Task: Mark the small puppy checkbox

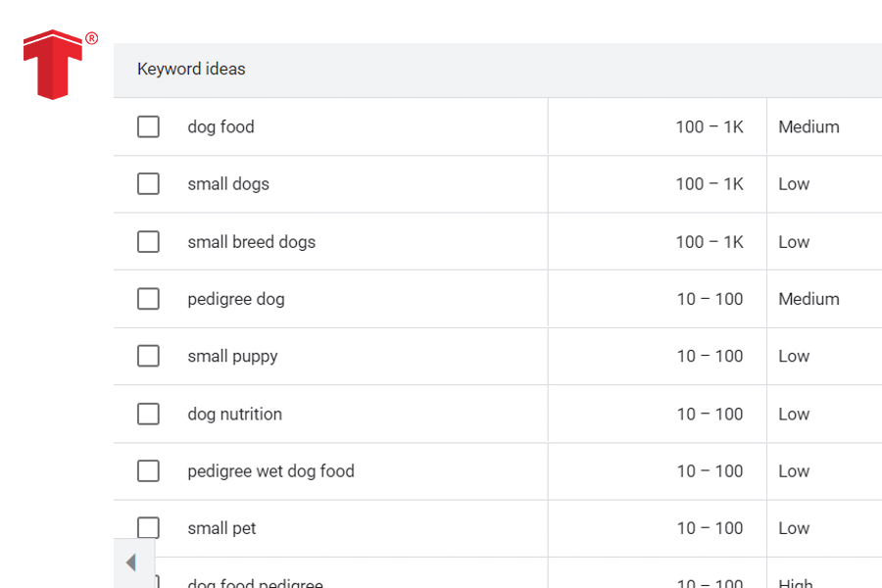Action: [148, 356]
